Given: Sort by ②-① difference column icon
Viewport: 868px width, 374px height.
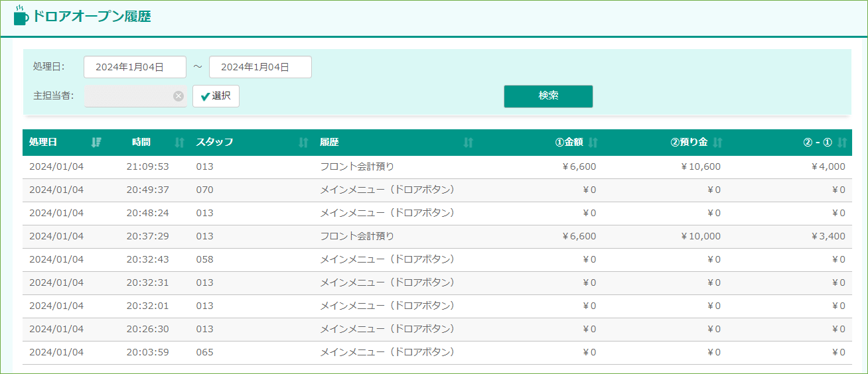Looking at the screenshot, I should coord(842,142).
